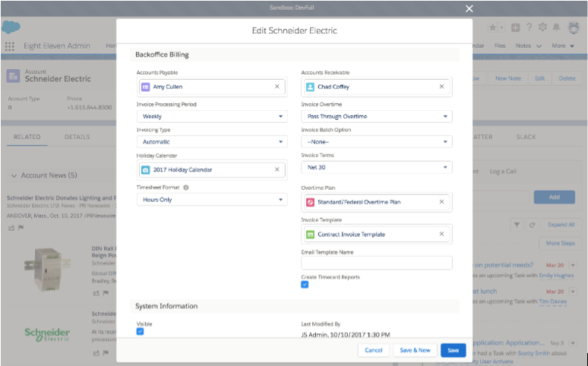Image resolution: width=588 pixels, height=366 pixels.
Task: Open Timesheet Format dropdown
Action: click(x=212, y=200)
